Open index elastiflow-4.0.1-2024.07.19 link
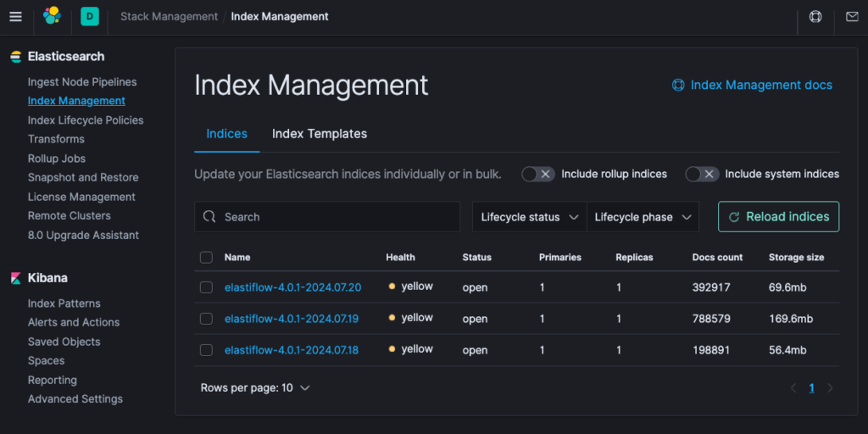This screenshot has height=434, width=868. tap(292, 319)
